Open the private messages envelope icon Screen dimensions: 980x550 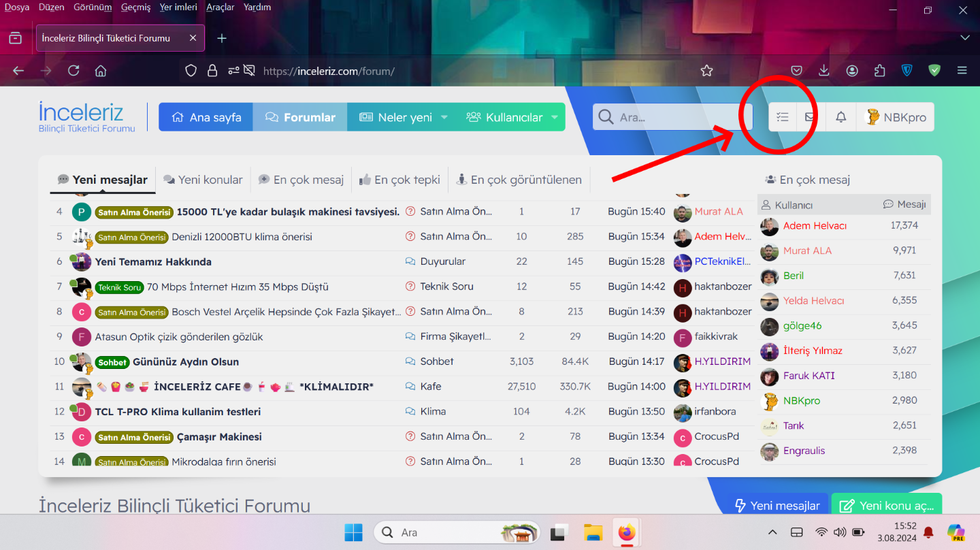(x=810, y=117)
